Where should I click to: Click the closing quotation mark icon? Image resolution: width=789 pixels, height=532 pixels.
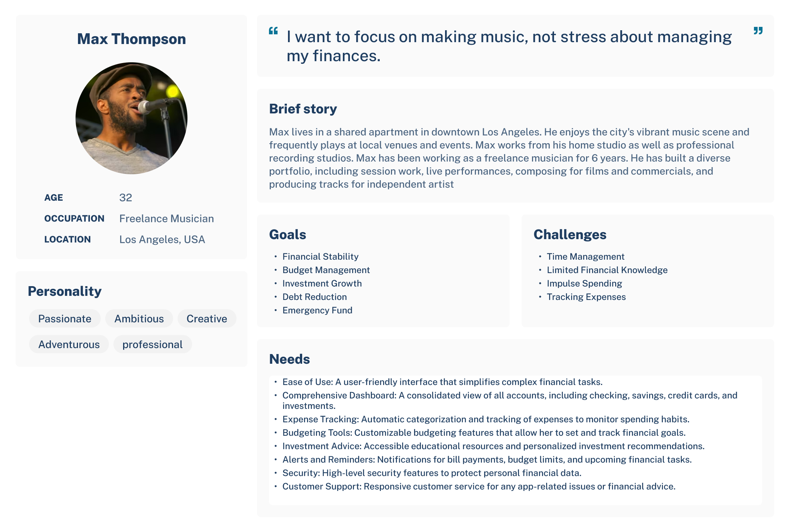(x=758, y=31)
